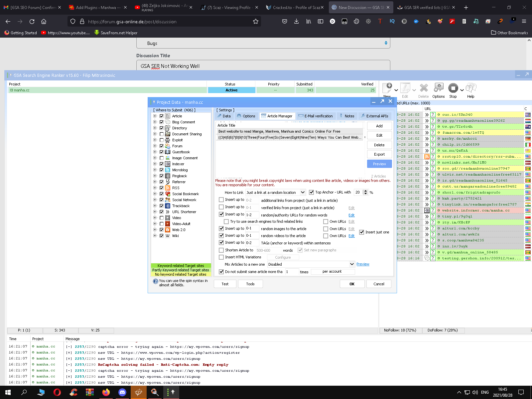This screenshot has height=399, width=532.
Task: Click the New project icon in GSA toolbar
Action: (x=387, y=88)
